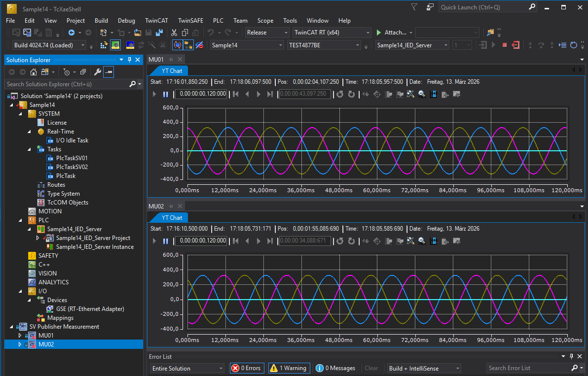The height and width of the screenshot is (376, 588).
Task: Open the Sample14_IED_Server PLC dropdown
Action: point(412,45)
